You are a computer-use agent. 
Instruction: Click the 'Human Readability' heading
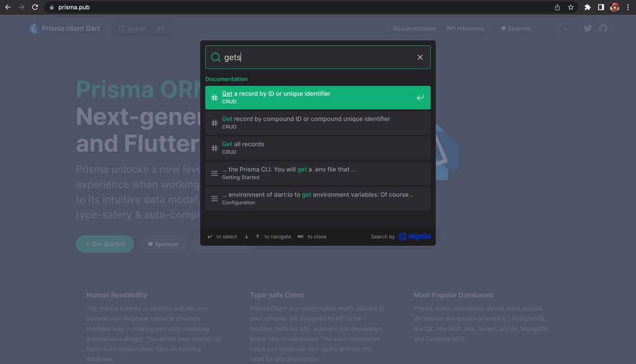tap(117, 295)
